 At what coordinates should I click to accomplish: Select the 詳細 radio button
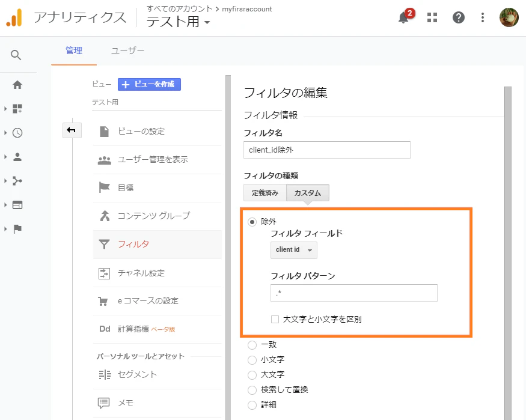(x=252, y=404)
